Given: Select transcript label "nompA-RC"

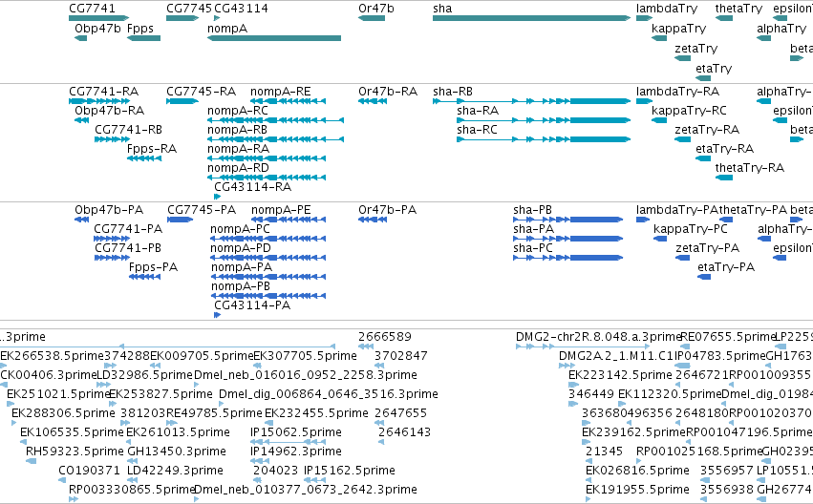Looking at the screenshot, I should point(238,111).
